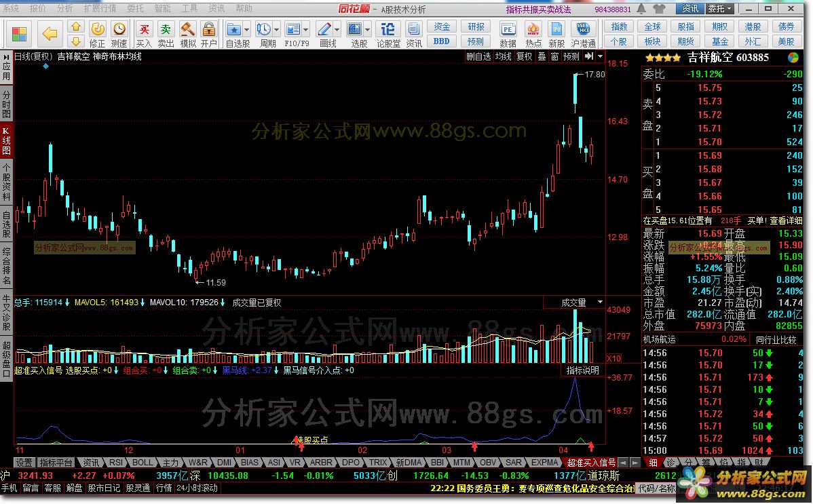Click the yellow back arrow icon
The width and height of the screenshot is (813, 504).
tap(50, 34)
